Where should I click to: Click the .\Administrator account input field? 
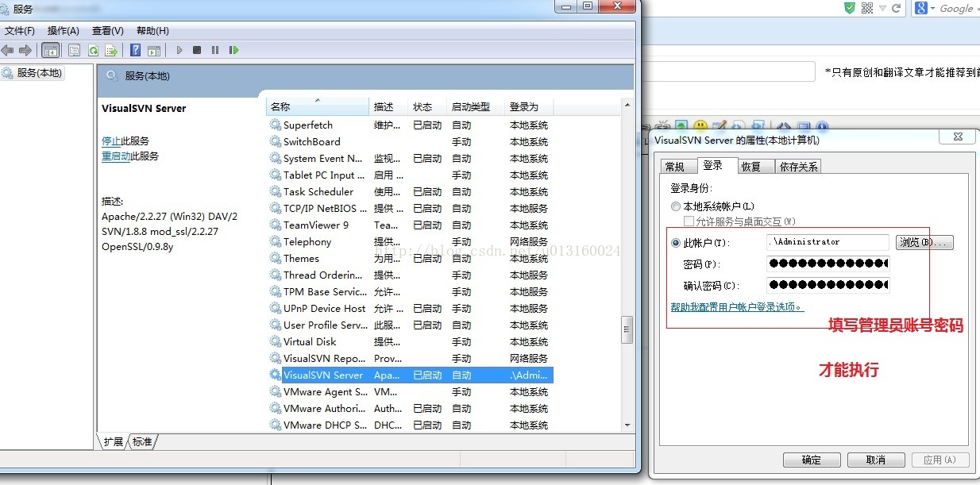pos(828,242)
